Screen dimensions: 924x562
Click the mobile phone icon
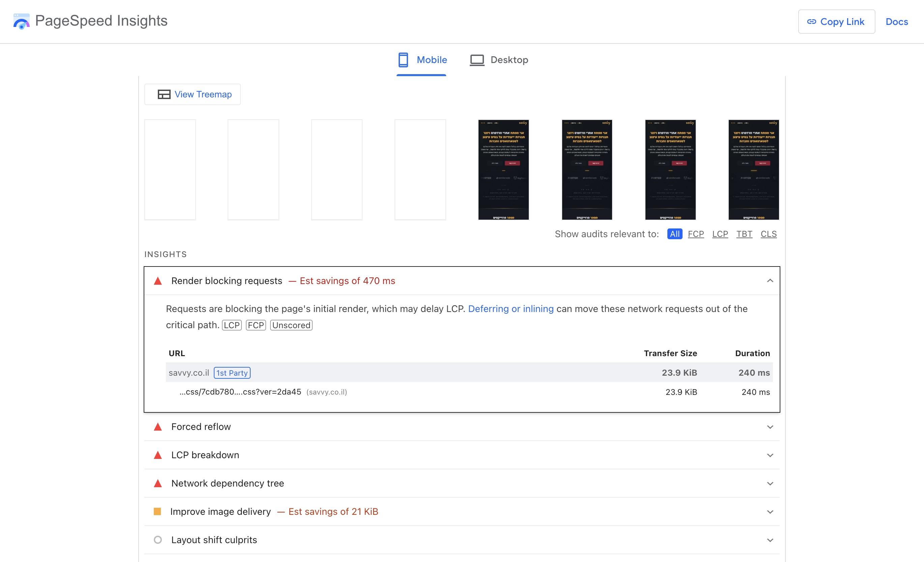click(x=403, y=60)
